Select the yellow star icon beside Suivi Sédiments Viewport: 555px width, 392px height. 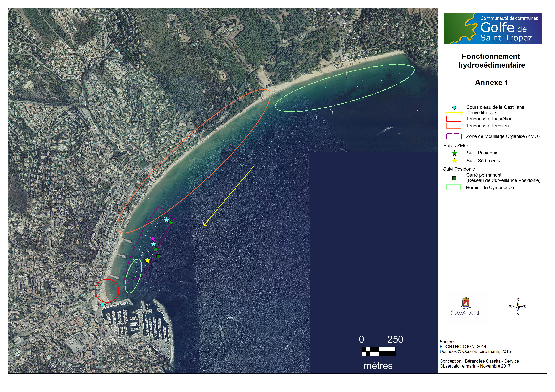[454, 161]
